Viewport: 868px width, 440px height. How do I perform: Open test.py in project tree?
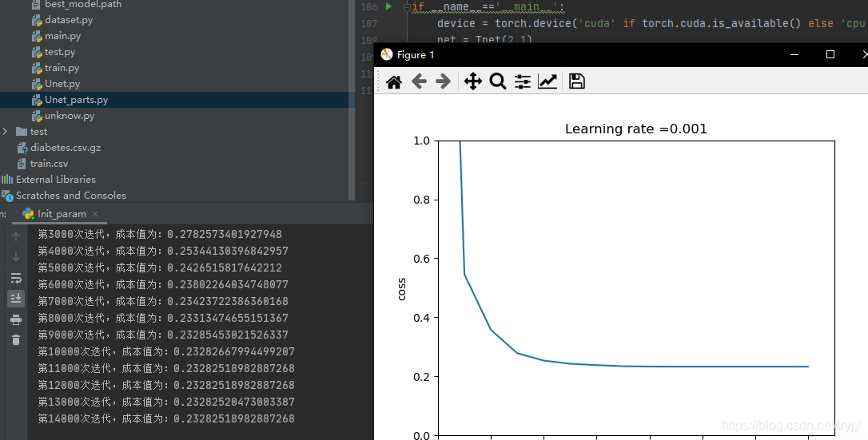pos(60,52)
